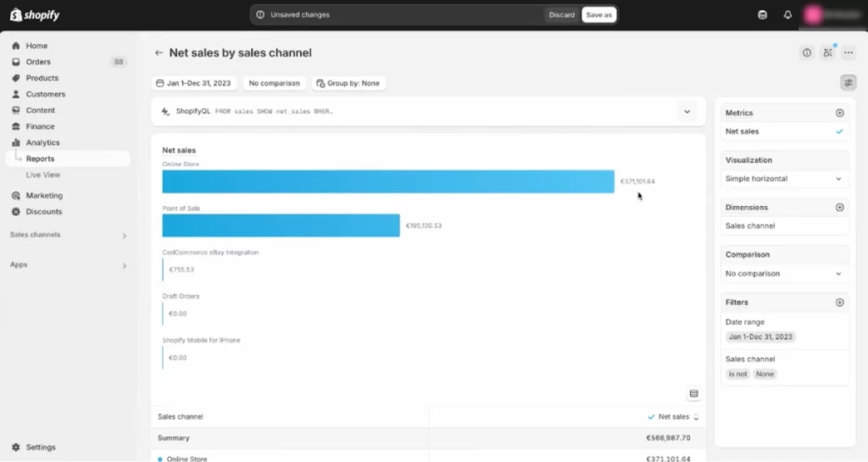
Task: Open the three-dot more actions menu
Action: (x=848, y=53)
